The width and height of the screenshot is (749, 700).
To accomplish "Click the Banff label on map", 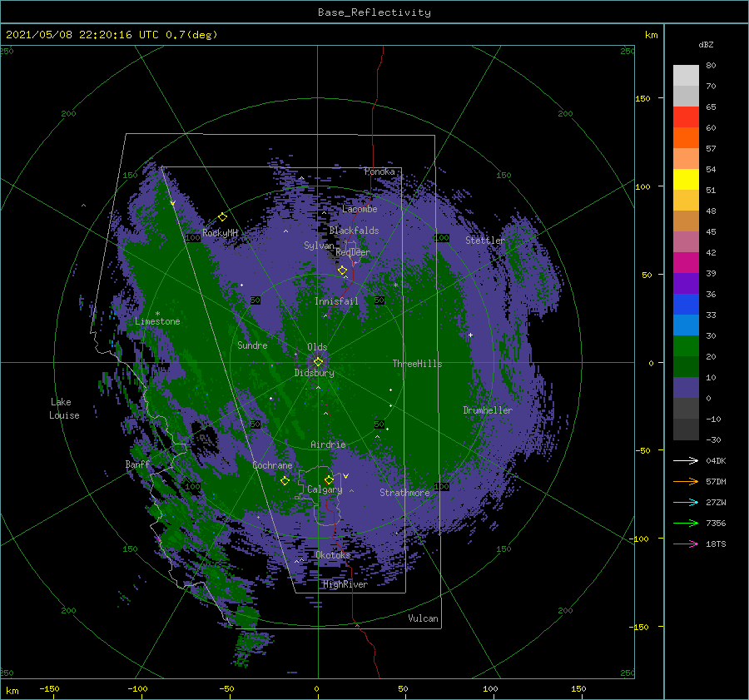I will [x=137, y=464].
